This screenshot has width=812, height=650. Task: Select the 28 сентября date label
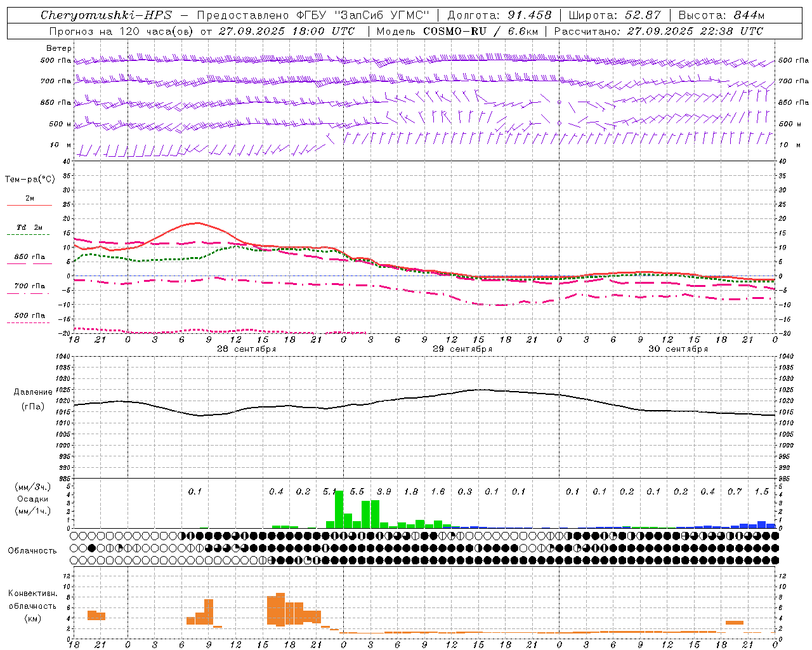[246, 349]
